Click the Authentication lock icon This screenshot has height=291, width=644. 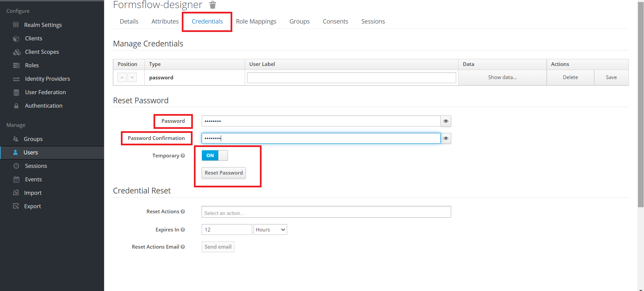point(16,106)
